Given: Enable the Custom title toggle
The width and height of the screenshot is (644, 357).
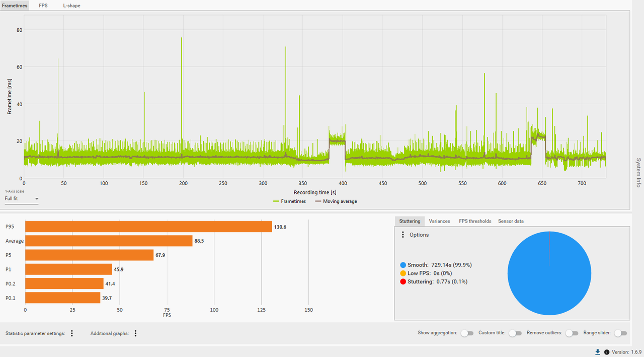Looking at the screenshot, I should [x=515, y=333].
